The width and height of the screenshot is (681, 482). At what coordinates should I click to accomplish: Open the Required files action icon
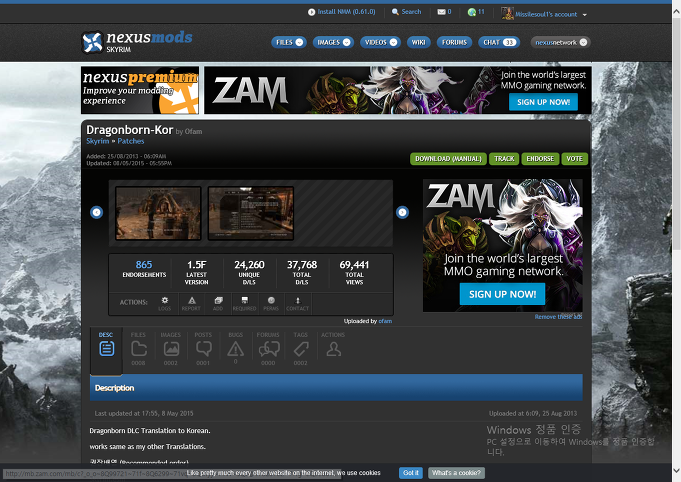click(245, 303)
